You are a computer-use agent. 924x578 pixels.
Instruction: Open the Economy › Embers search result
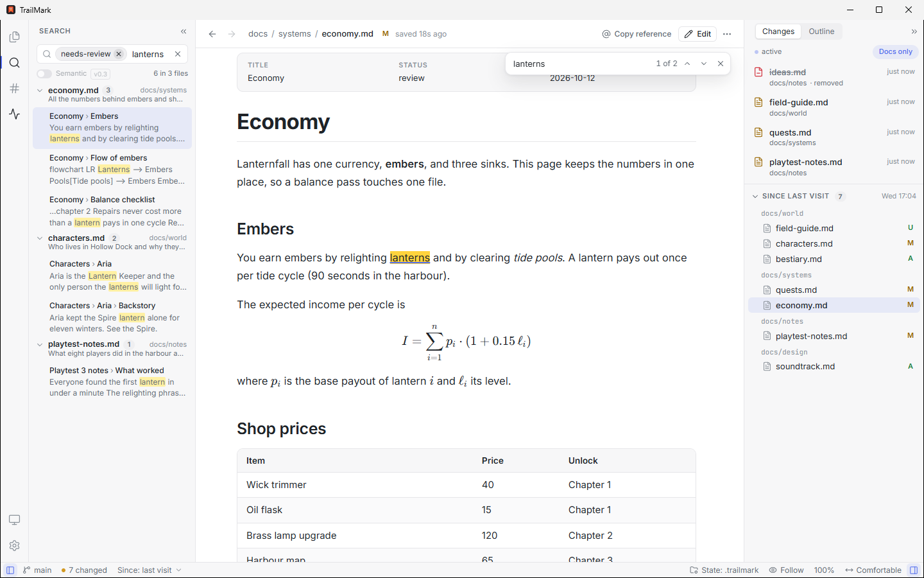(112, 128)
